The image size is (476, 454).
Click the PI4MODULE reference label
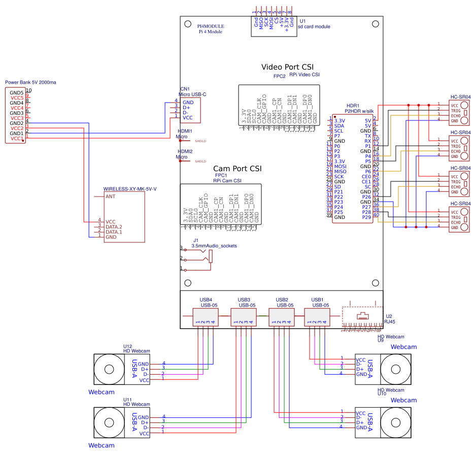coord(210,26)
